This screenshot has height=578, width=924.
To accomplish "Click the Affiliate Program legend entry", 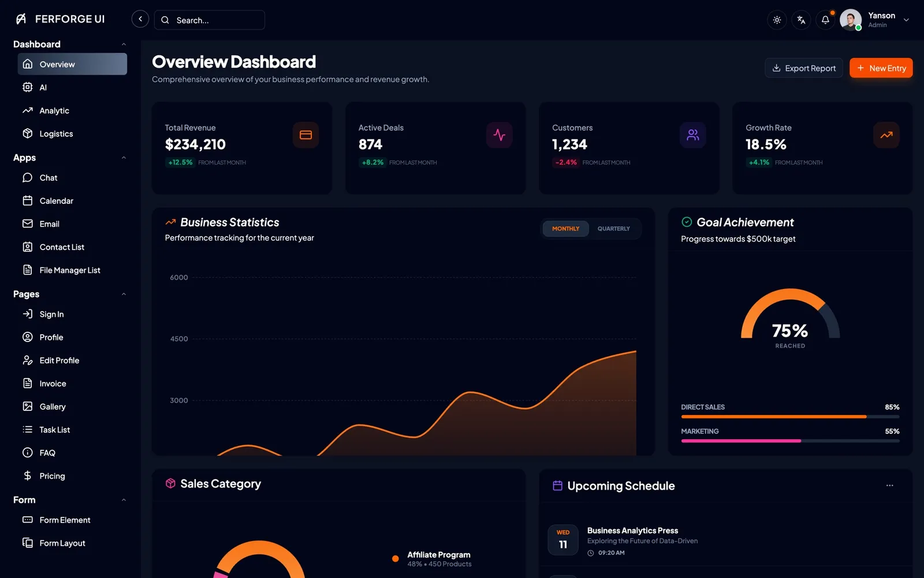I will 432,559.
